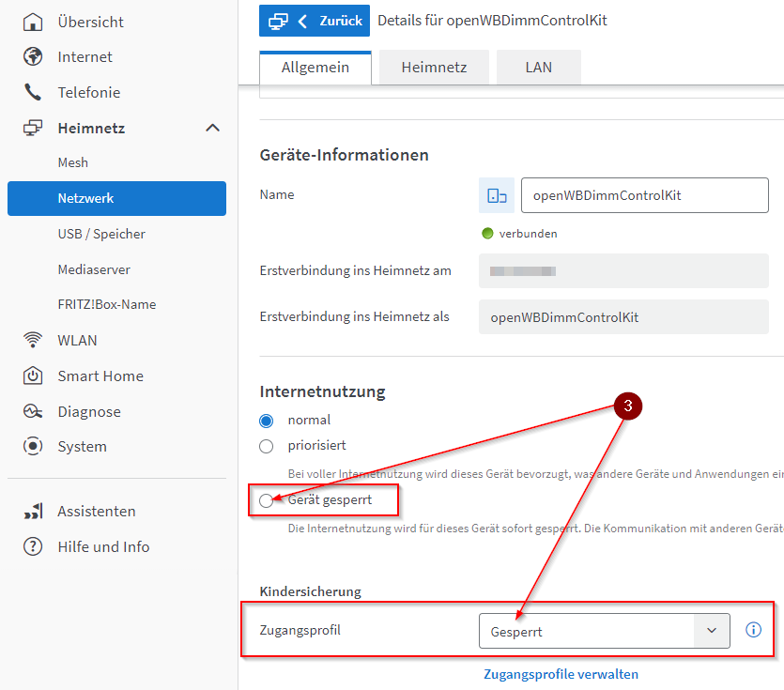Select the Gerät gesperrt radio button

[x=267, y=500]
